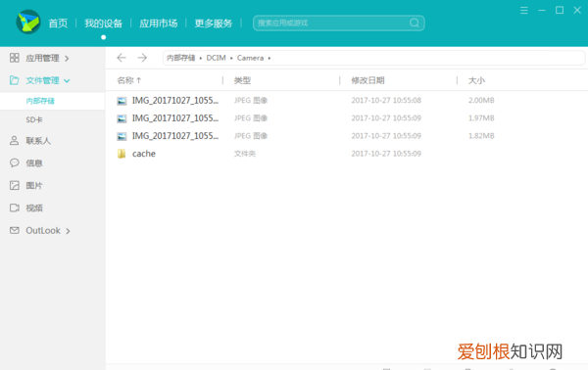Image resolution: width=588 pixels, height=370 pixels.
Task: Sort by 大小 column header
Action: click(x=476, y=80)
